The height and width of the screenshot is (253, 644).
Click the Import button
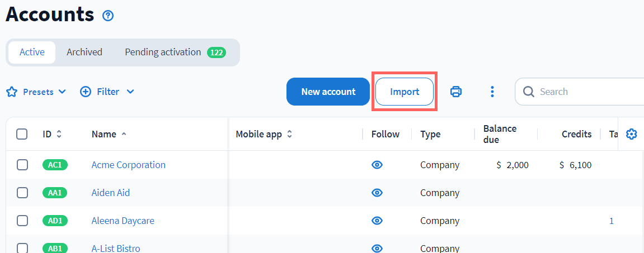tap(405, 92)
